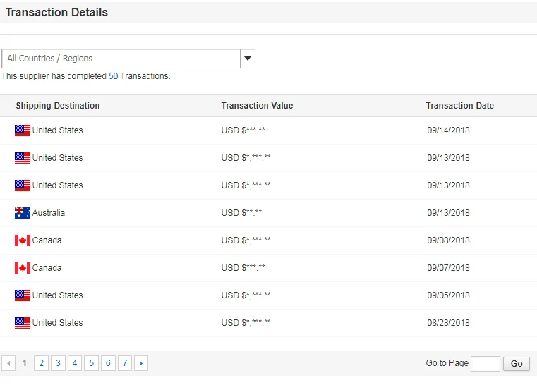The image size is (537, 392).
Task: Click the Canada flag beside 09/08/2018
Action: (23, 240)
